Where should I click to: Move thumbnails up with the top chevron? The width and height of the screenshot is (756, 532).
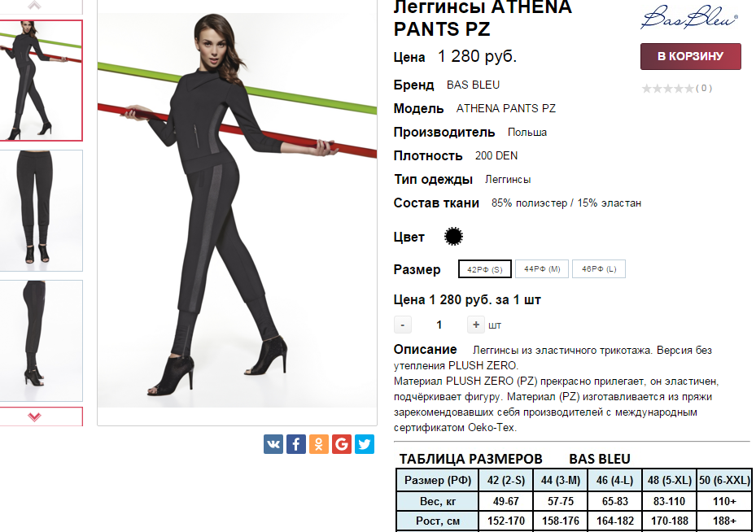point(34,6)
